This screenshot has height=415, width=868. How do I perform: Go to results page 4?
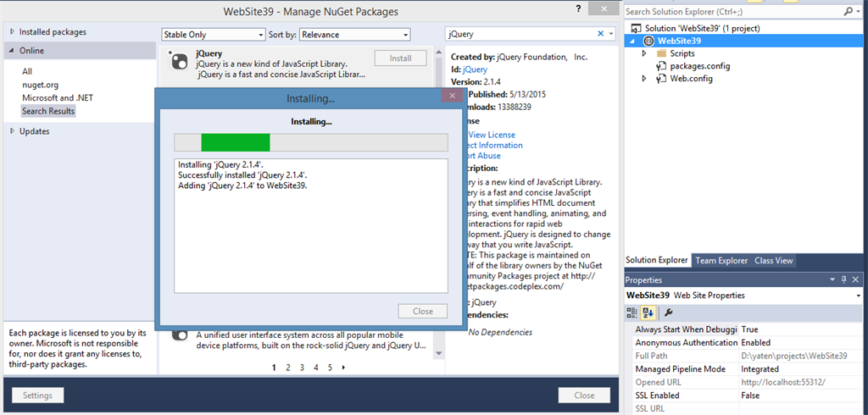(316, 368)
